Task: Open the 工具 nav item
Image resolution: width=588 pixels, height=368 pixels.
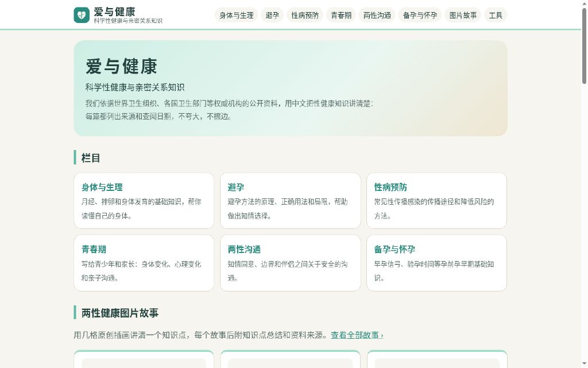Action: (496, 16)
